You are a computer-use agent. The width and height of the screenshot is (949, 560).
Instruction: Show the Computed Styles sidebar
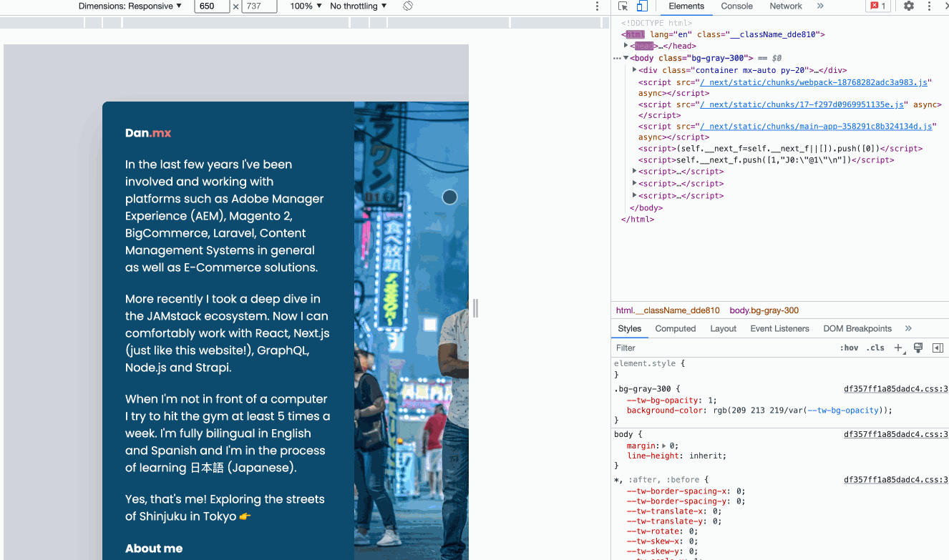click(x=938, y=348)
